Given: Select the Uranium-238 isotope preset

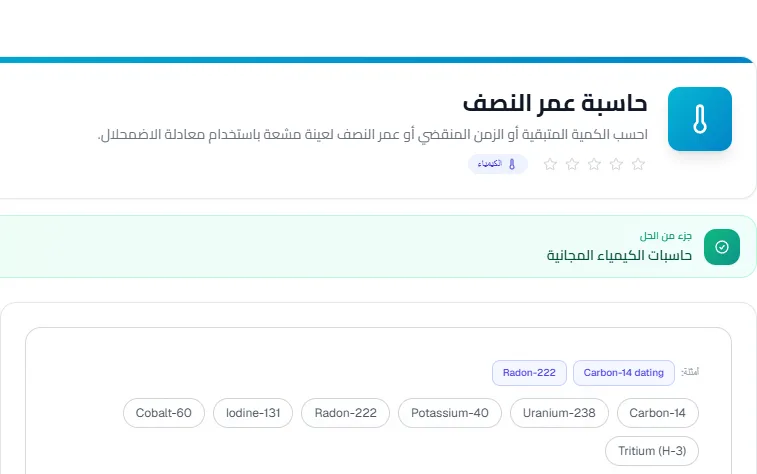Looking at the screenshot, I should click(559, 413).
